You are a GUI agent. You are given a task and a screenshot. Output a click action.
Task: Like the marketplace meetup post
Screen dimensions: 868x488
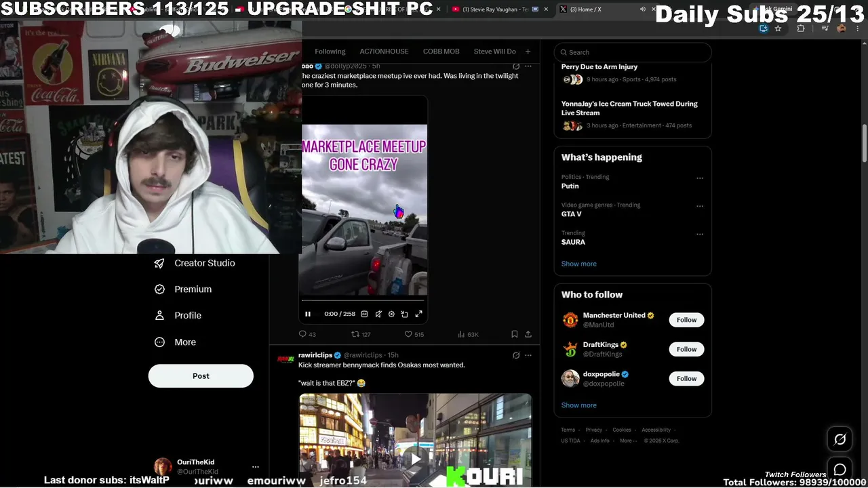(x=414, y=334)
